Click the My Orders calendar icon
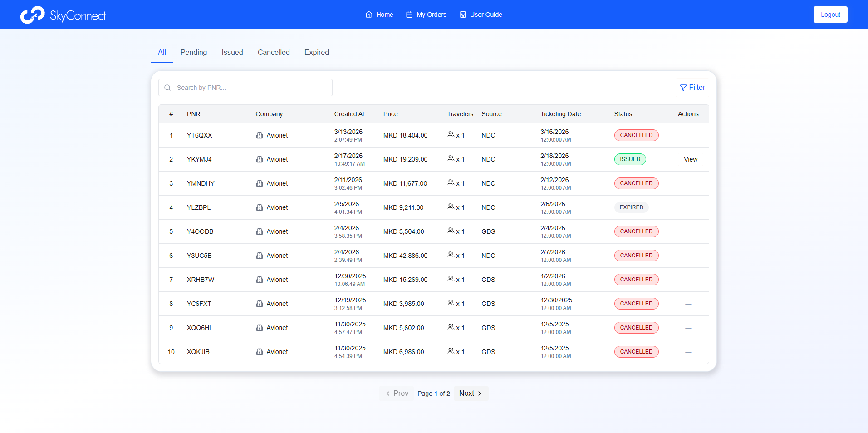This screenshot has height=433, width=868. [409, 15]
